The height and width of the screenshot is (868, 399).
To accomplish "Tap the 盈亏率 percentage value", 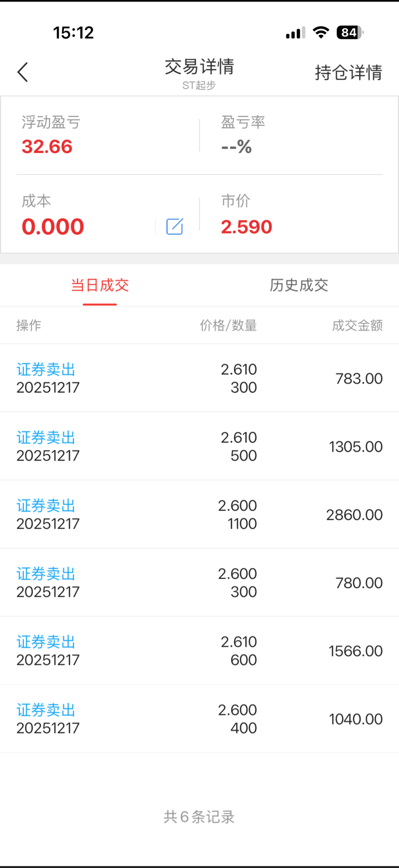I will [x=236, y=147].
